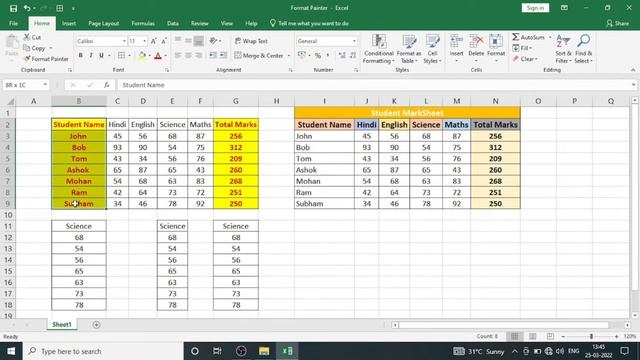Open File Explorer from taskbar
Screen dimensions: 640x360
(264, 351)
